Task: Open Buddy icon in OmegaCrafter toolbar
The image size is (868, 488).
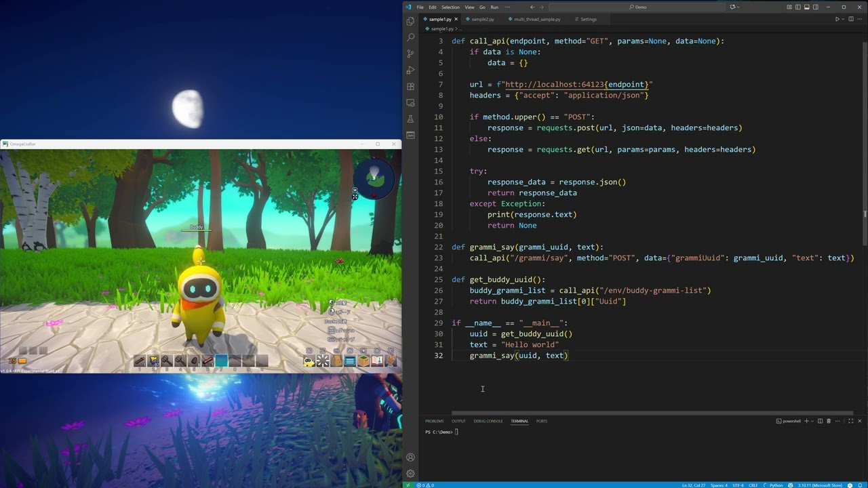Action: 309,361
